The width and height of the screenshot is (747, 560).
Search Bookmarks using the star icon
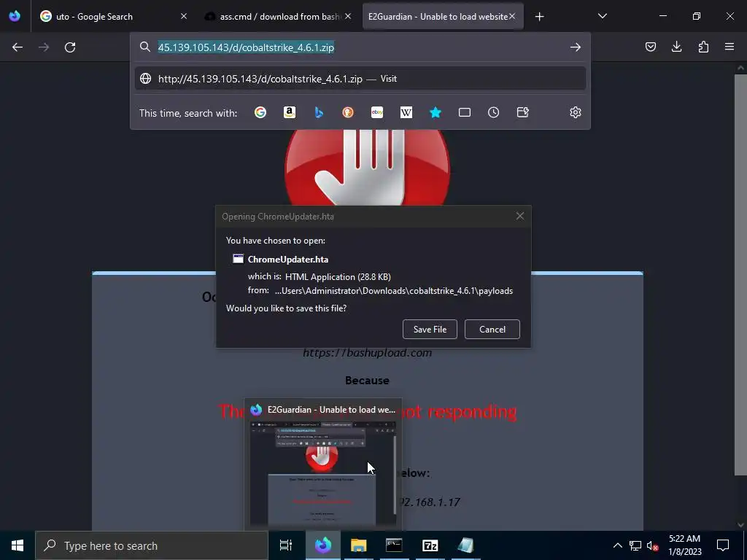(436, 112)
